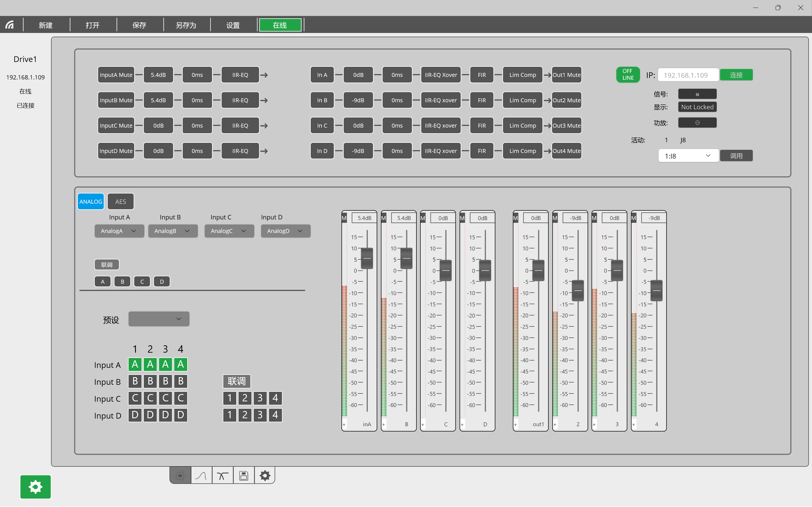Click the app logo icon at top-left
This screenshot has height=507, width=812.
[x=10, y=25]
